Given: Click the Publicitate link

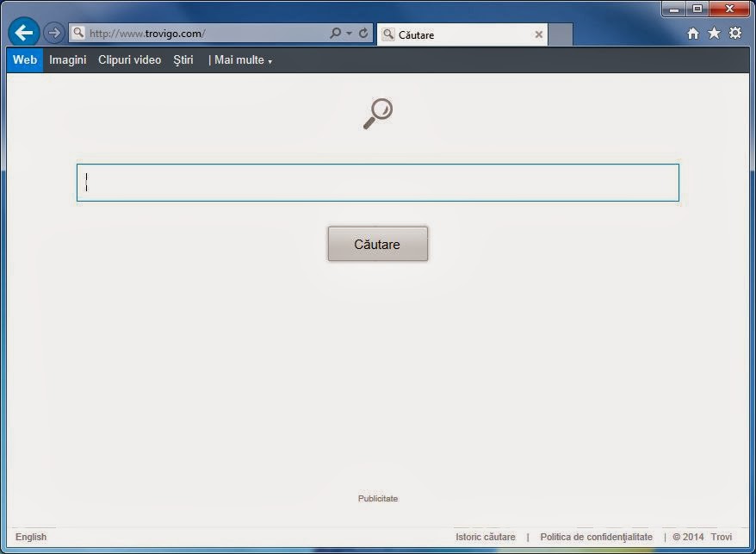Looking at the screenshot, I should coord(377,499).
